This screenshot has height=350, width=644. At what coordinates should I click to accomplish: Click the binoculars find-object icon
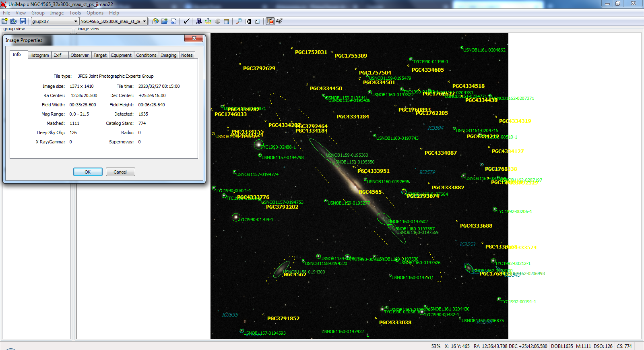[x=199, y=21]
